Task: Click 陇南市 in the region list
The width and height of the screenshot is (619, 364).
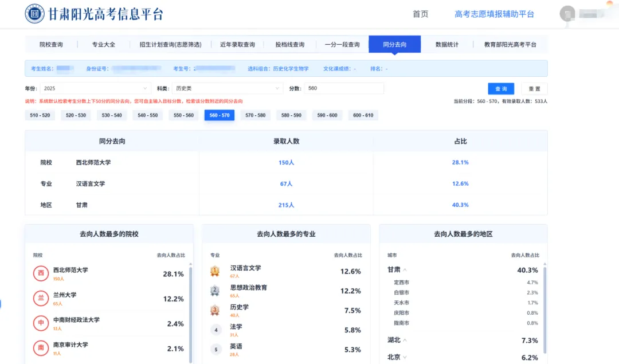Action: 401,323
